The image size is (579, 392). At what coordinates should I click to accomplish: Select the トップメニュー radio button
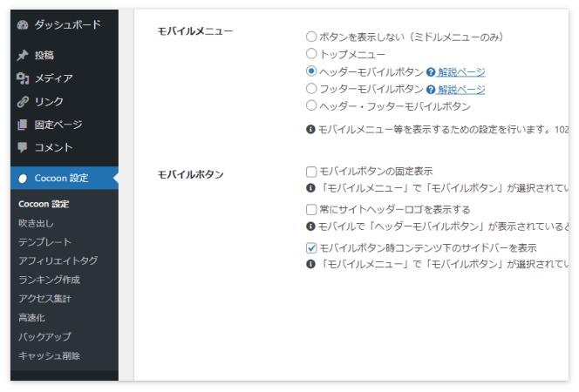tap(311, 54)
